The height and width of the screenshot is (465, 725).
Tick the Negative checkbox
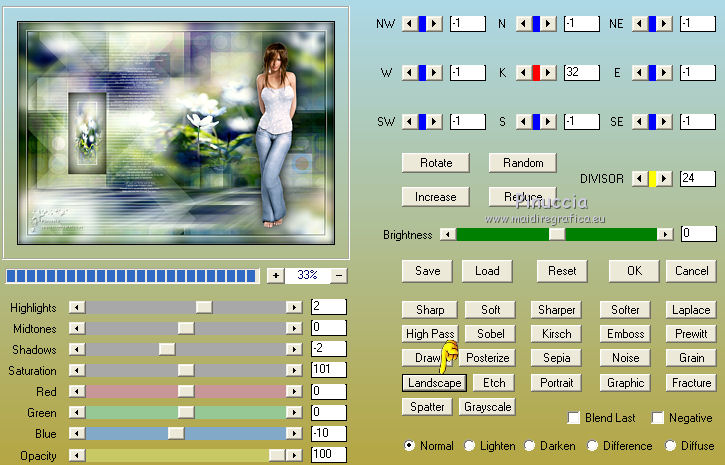tap(658, 418)
